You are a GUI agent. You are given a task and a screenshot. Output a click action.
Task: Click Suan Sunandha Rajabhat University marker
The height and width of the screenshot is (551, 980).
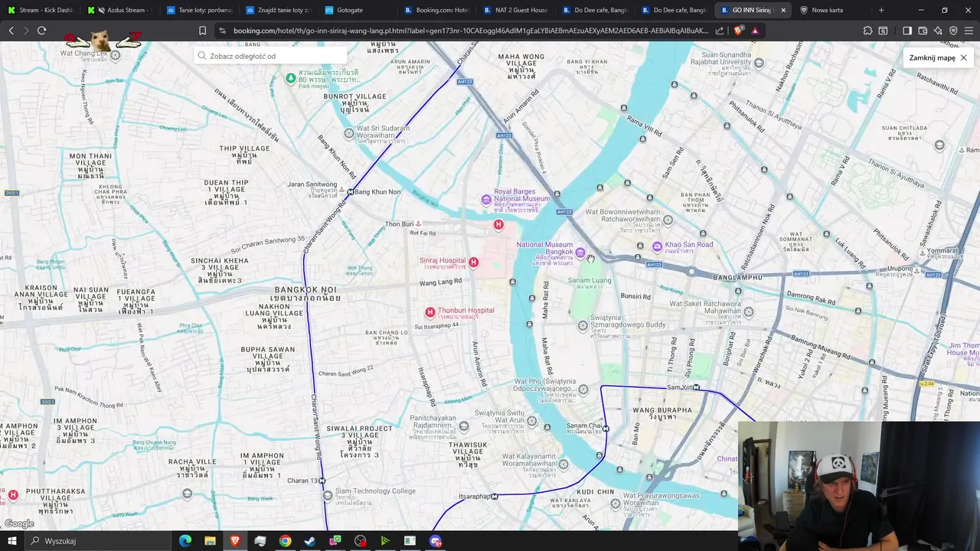coord(759,63)
